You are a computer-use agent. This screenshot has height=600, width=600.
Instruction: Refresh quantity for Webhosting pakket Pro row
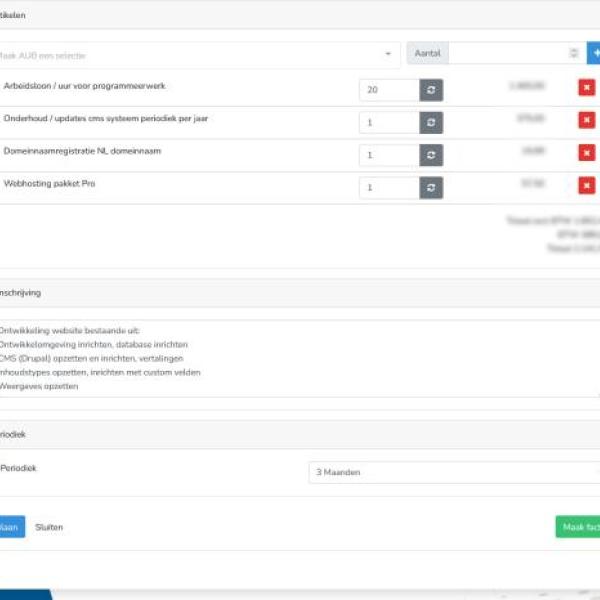point(431,188)
